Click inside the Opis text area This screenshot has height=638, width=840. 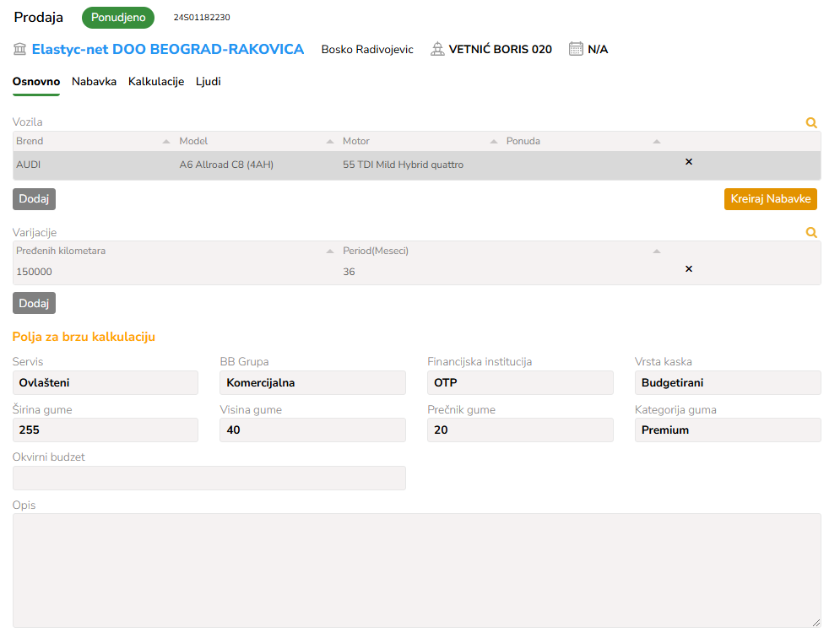coord(416,570)
